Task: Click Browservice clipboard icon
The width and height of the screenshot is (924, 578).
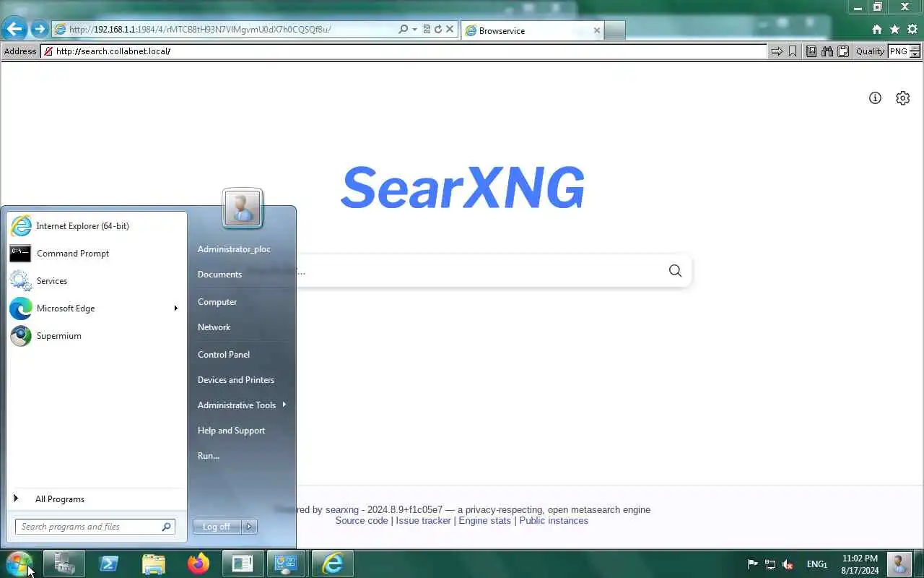Action: (843, 51)
